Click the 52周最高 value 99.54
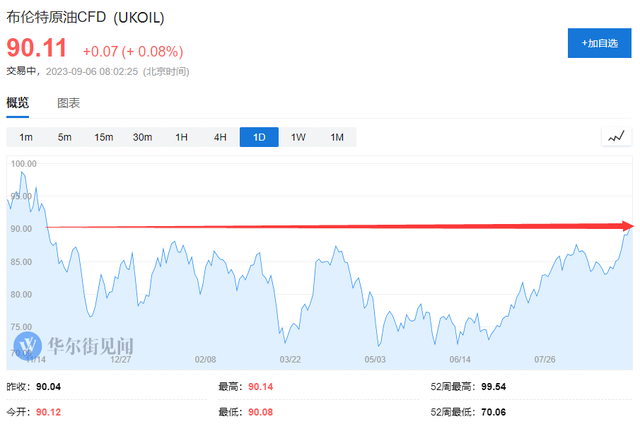Image resolution: width=640 pixels, height=424 pixels. tap(493, 386)
